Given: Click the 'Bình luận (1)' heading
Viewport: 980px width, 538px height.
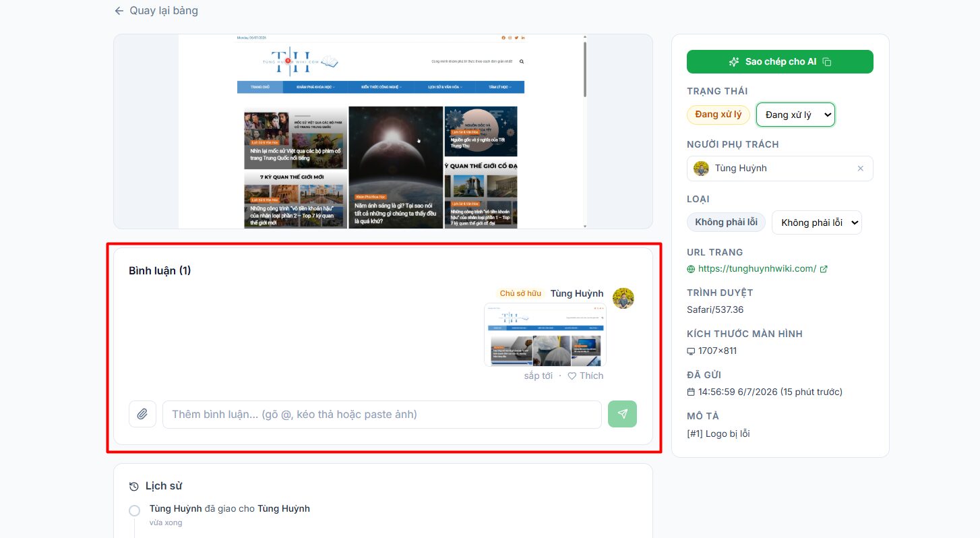Looking at the screenshot, I should (160, 270).
